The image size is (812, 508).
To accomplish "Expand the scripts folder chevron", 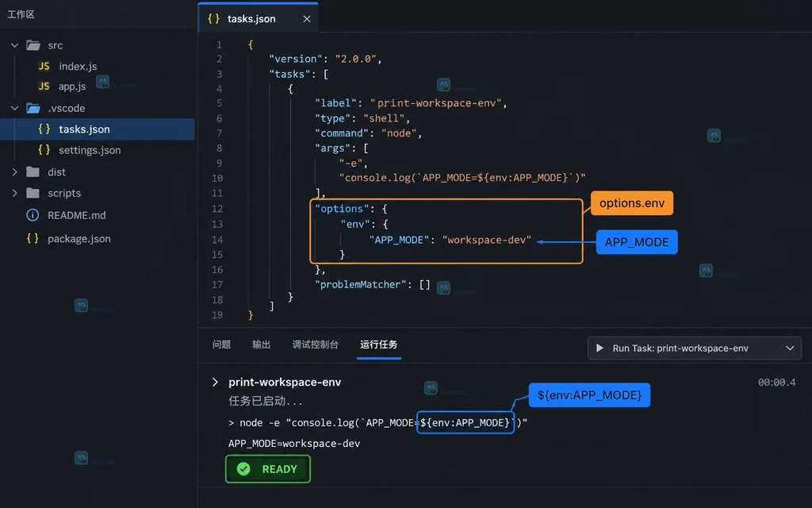I will tap(15, 193).
